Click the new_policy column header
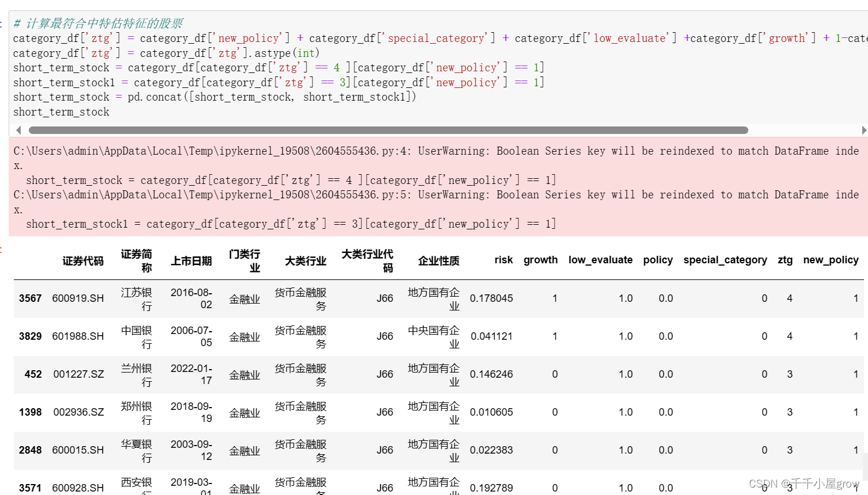 (831, 260)
